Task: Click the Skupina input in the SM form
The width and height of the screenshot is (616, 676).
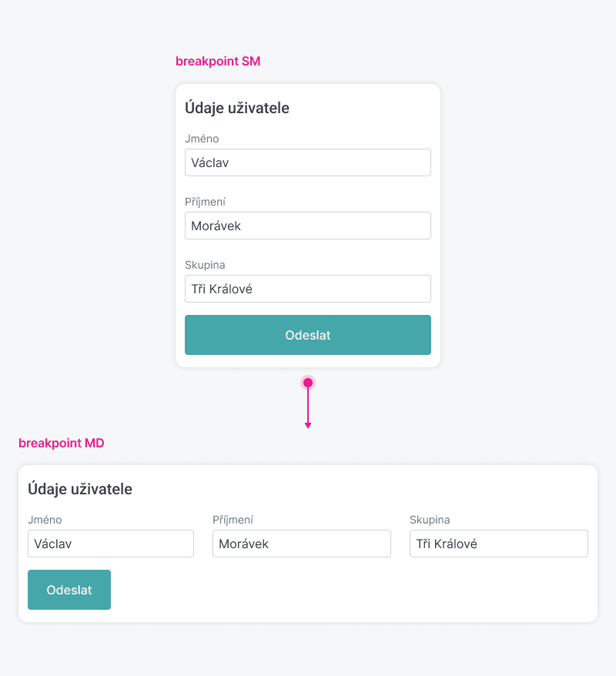Action: pyautogui.click(x=307, y=289)
